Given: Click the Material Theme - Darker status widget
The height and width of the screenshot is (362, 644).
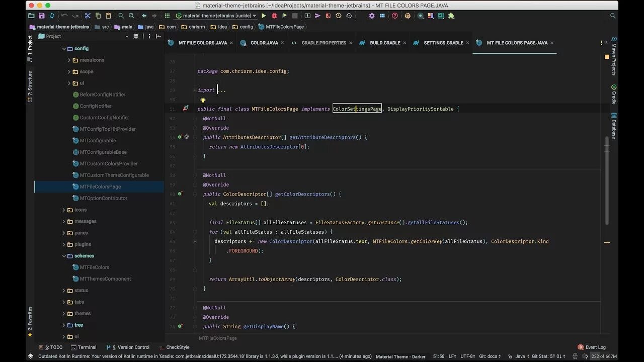Looking at the screenshot, I should pyautogui.click(x=400, y=356).
